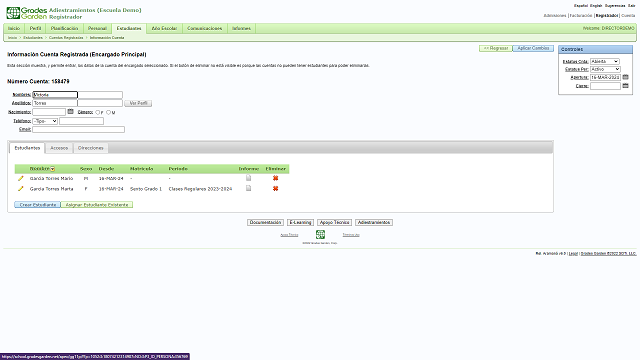Open the Apoyo Técnico button
This screenshot has height=360, width=640.
334,222
